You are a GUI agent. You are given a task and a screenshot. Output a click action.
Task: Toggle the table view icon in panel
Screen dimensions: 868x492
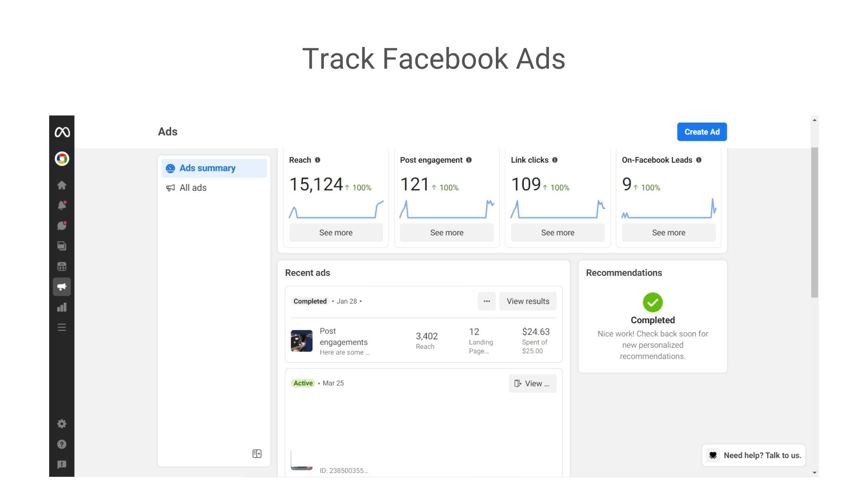[x=256, y=454]
